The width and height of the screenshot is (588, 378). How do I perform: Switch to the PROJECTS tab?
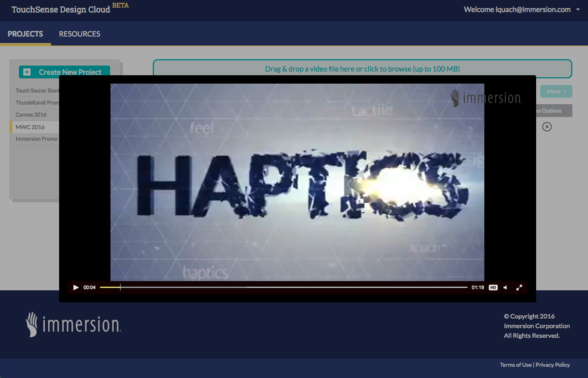(x=25, y=34)
